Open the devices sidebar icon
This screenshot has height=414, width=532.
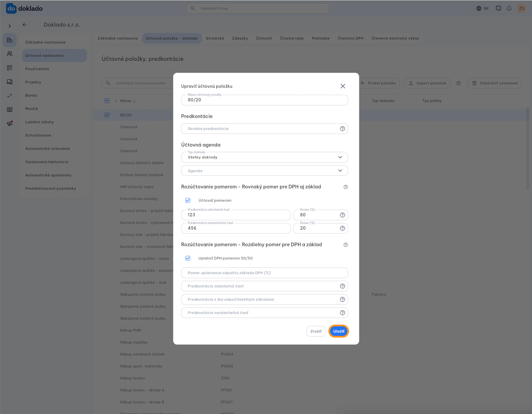pos(10,82)
